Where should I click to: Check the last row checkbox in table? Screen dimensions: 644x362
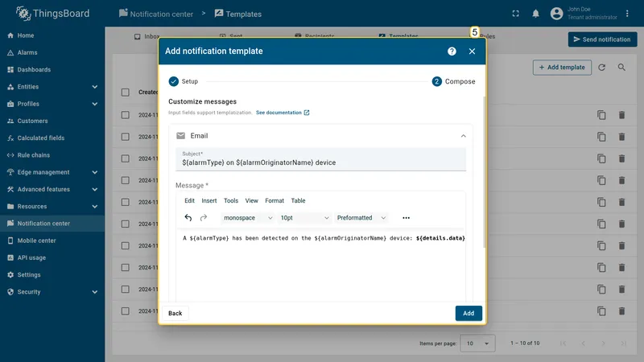126,311
